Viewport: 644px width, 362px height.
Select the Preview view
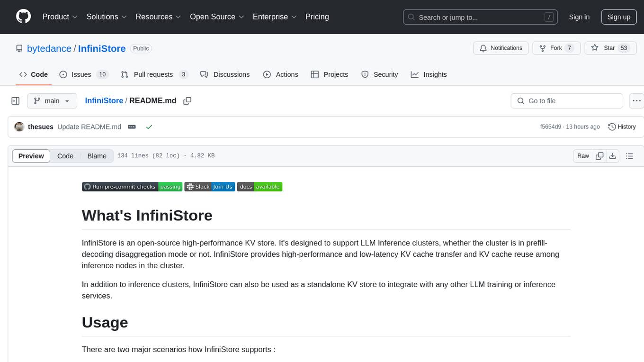31,156
